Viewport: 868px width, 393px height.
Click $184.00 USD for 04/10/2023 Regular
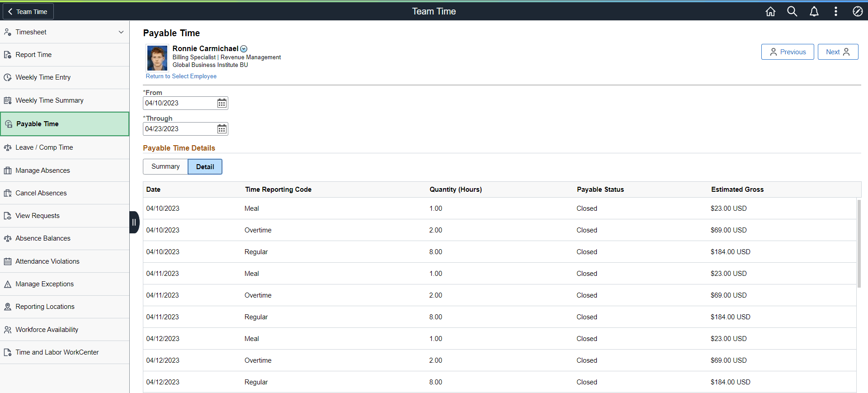[x=730, y=252]
